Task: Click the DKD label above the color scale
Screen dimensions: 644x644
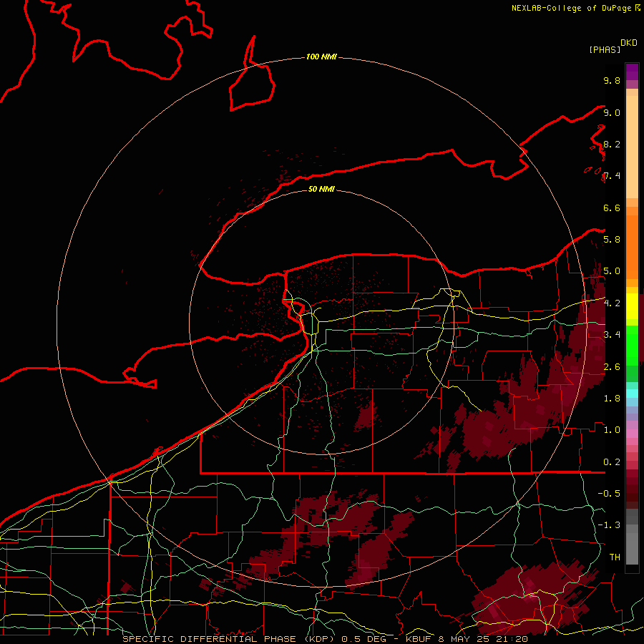Action: pos(629,43)
